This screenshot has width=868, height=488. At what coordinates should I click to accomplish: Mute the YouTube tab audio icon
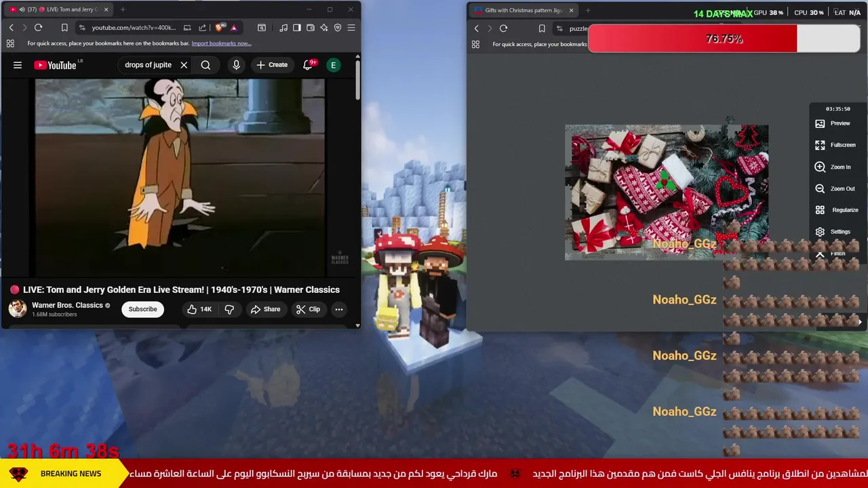click(x=21, y=9)
